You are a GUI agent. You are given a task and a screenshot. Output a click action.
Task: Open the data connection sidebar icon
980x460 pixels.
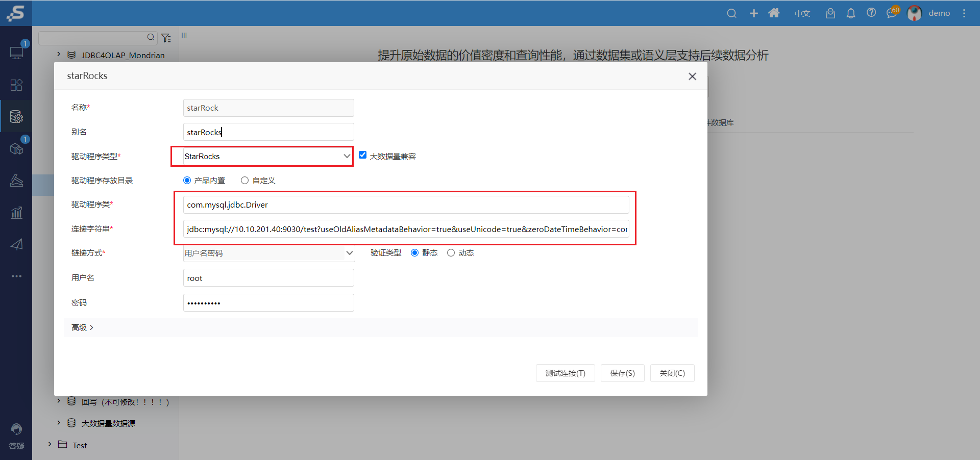16,117
